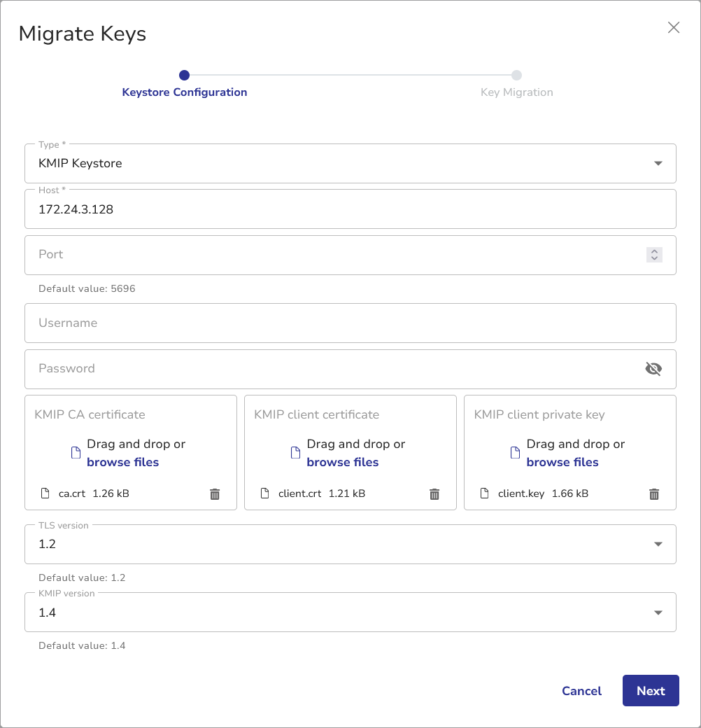Click the upload file icon in KMIP CA certificate
The width and height of the screenshot is (701, 728).
pos(76,453)
